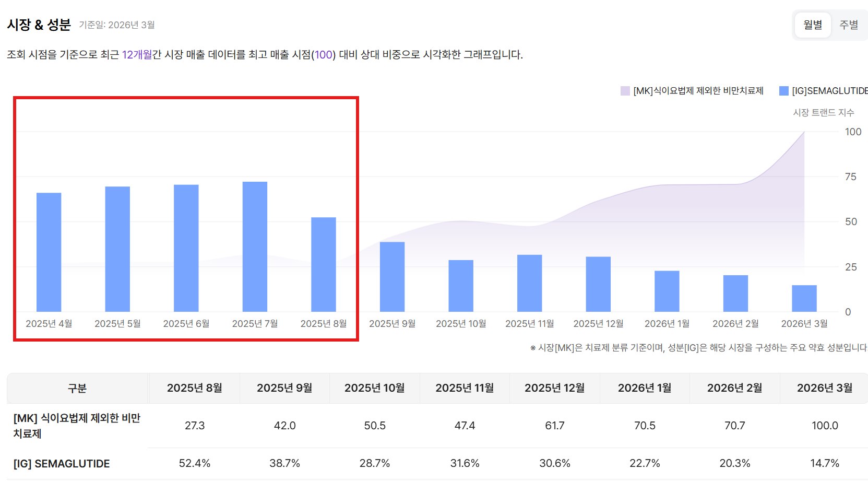Image resolution: width=868 pixels, height=481 pixels.
Task: Switch to the 주별 weekly view
Action: point(848,25)
